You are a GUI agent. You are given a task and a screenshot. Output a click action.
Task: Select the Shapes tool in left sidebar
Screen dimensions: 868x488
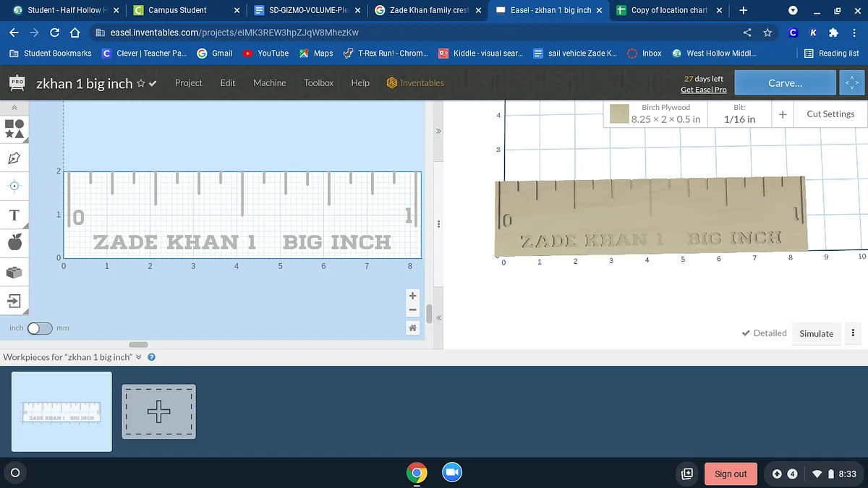tap(14, 129)
